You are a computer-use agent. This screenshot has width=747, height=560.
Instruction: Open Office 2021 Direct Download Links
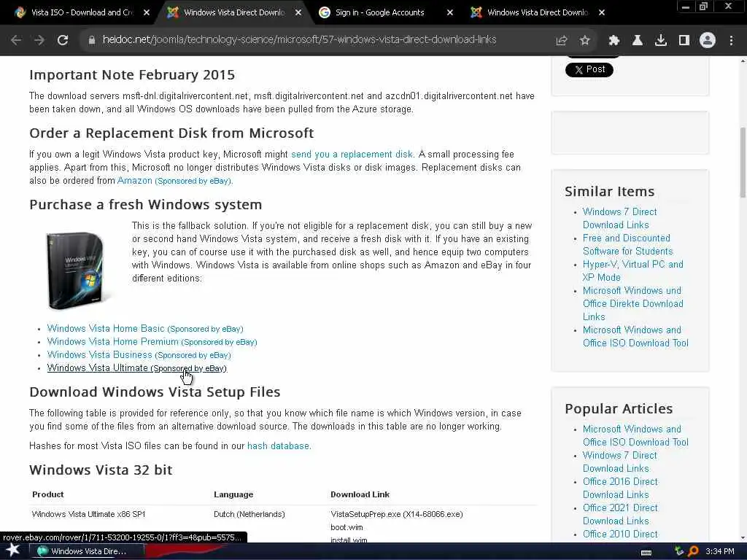pyautogui.click(x=620, y=514)
